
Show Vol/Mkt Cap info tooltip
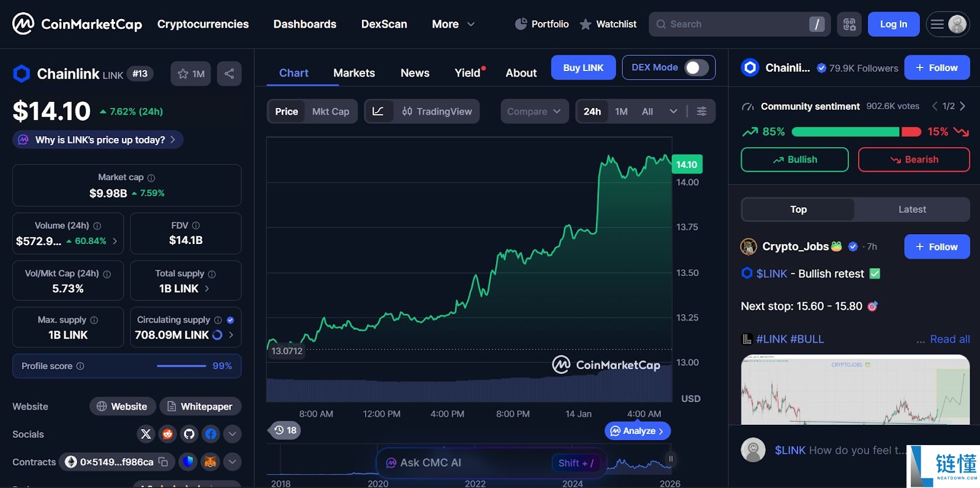coord(107,274)
